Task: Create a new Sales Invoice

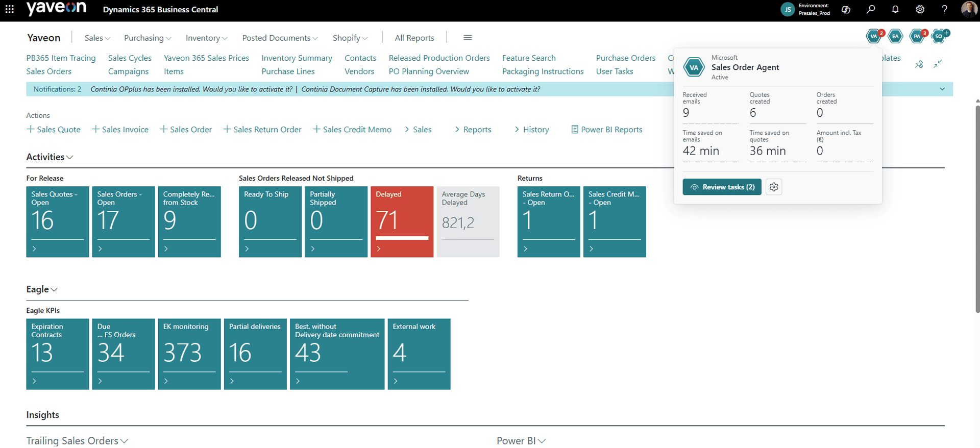Action: click(x=120, y=130)
